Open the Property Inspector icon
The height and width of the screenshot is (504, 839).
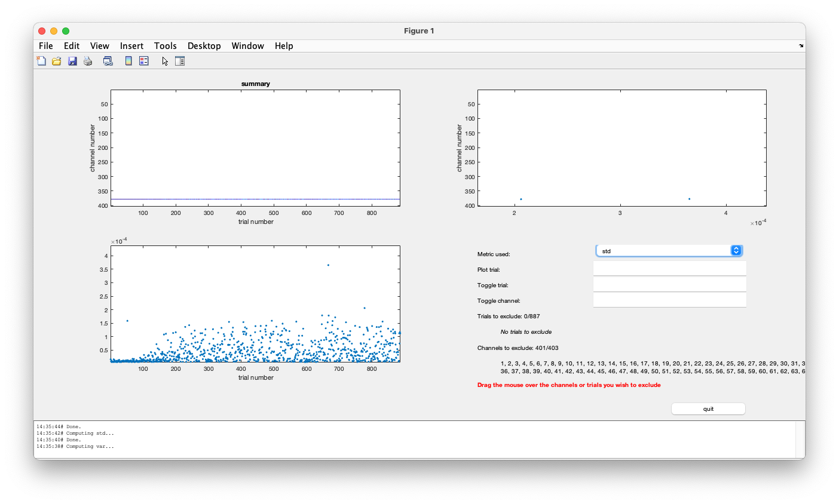(x=180, y=61)
